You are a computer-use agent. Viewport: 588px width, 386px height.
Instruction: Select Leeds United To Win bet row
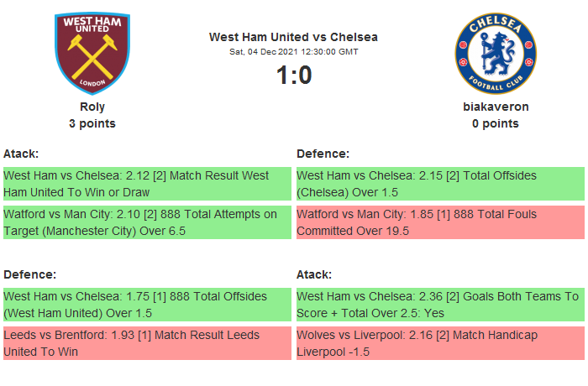pos(147,343)
